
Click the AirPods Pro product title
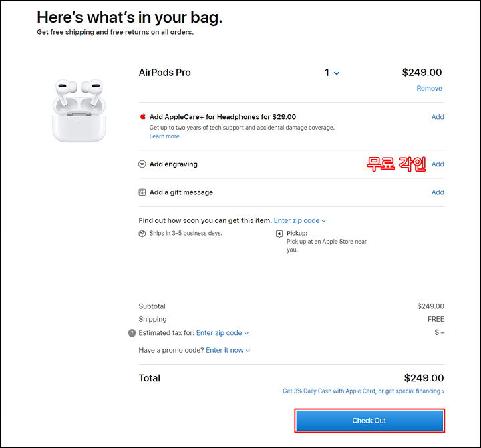point(165,73)
